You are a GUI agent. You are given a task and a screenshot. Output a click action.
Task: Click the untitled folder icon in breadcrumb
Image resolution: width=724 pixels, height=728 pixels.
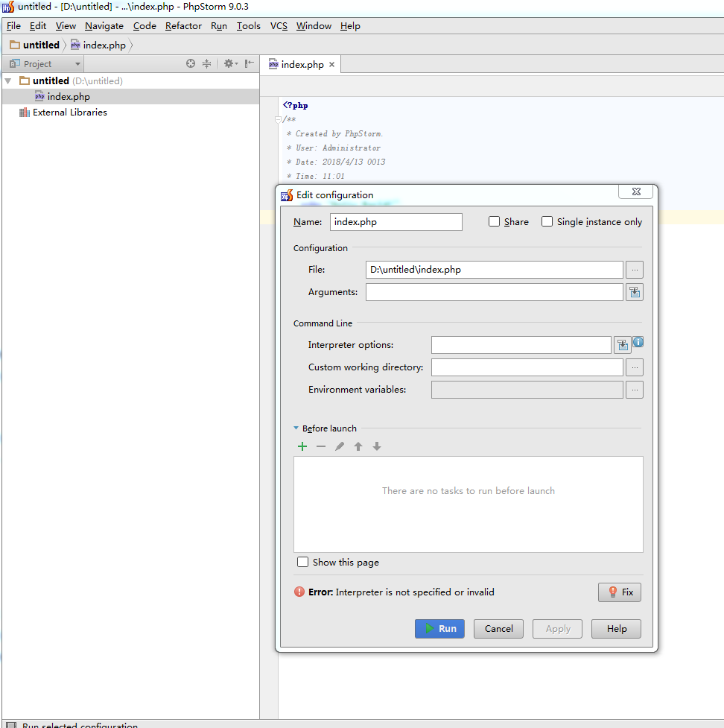coord(15,45)
